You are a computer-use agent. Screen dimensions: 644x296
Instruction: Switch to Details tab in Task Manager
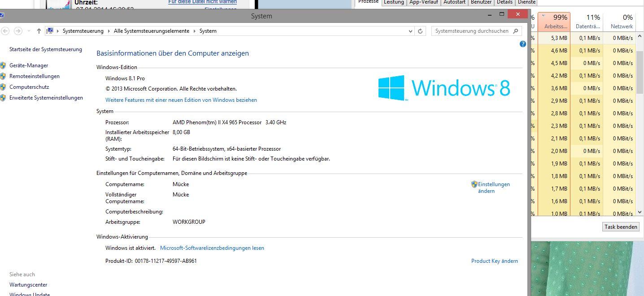click(x=505, y=2)
